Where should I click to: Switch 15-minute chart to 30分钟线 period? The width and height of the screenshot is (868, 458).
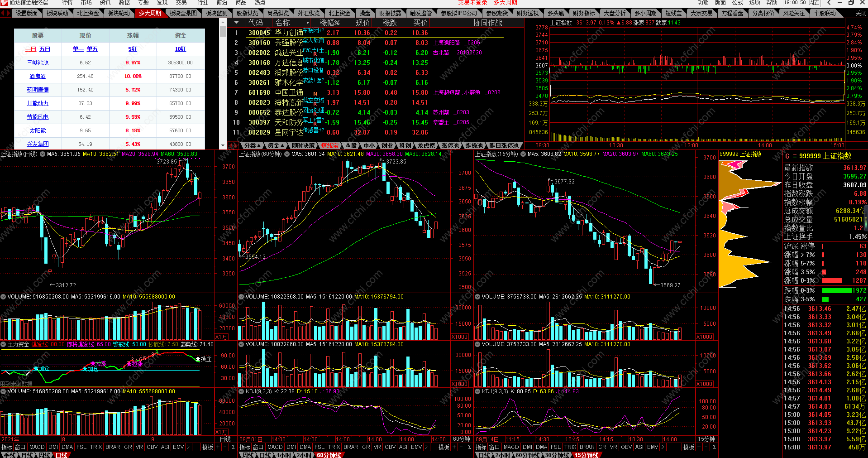(x=557, y=455)
